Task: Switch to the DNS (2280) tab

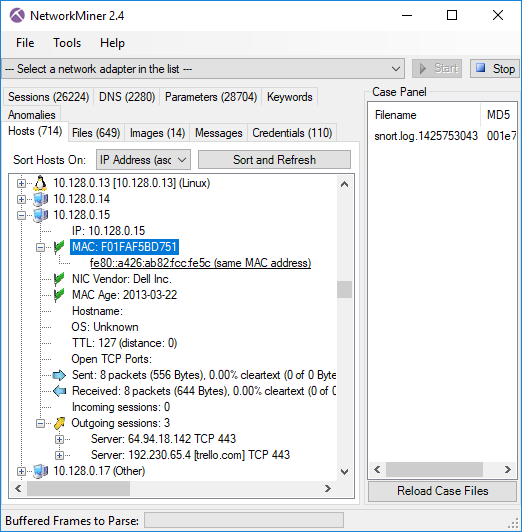Action: click(x=127, y=97)
